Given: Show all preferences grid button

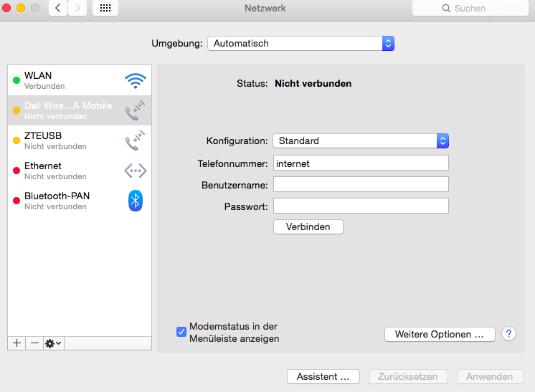Looking at the screenshot, I should (x=105, y=8).
